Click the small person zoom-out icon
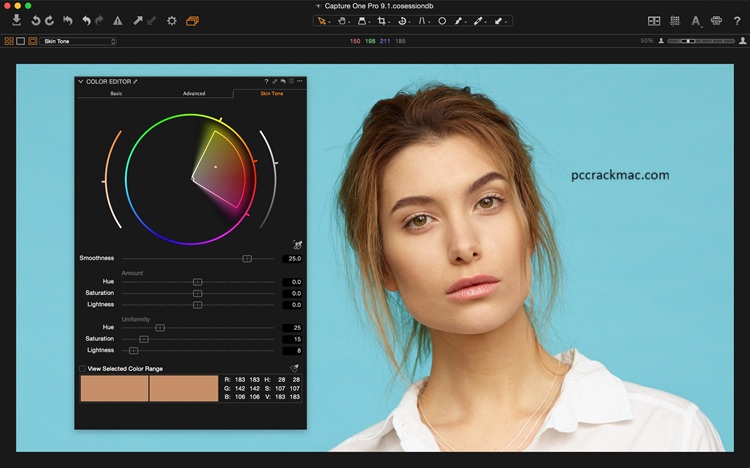Screen dimensions: 750x468 click(661, 41)
